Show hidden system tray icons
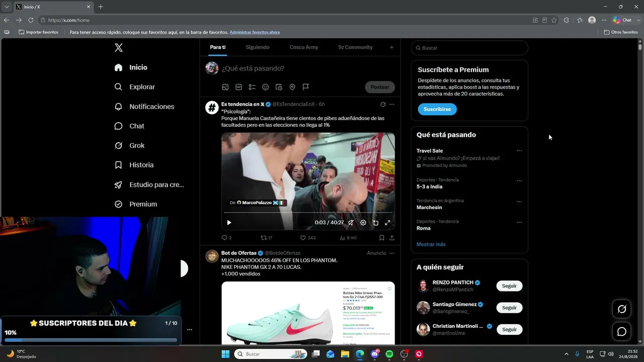This screenshot has height=362, width=644. pos(567,354)
